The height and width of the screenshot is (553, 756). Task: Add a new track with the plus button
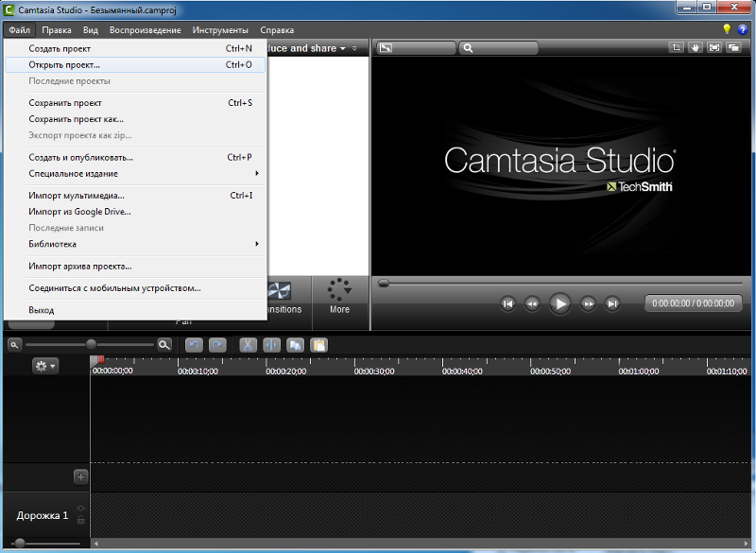[80, 476]
